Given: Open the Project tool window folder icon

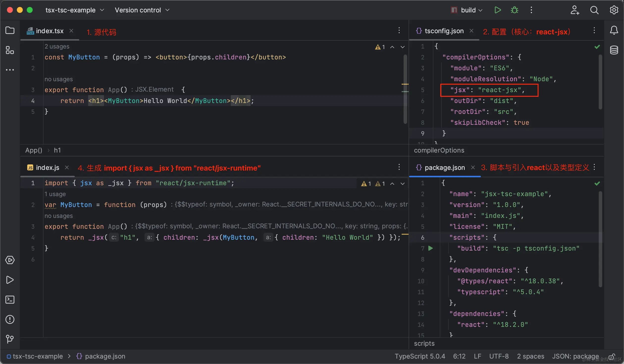Looking at the screenshot, I should (x=10, y=30).
